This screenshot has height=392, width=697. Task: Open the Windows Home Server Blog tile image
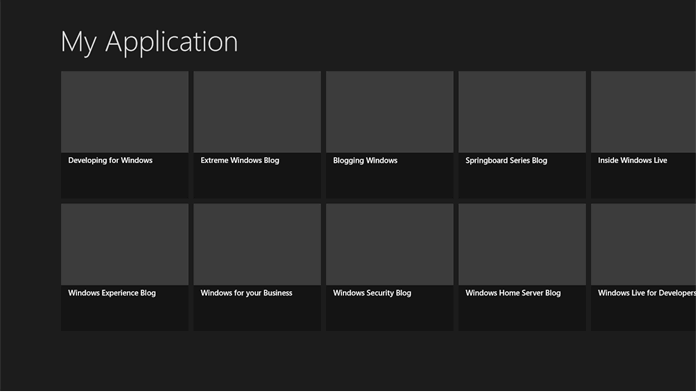(522, 244)
